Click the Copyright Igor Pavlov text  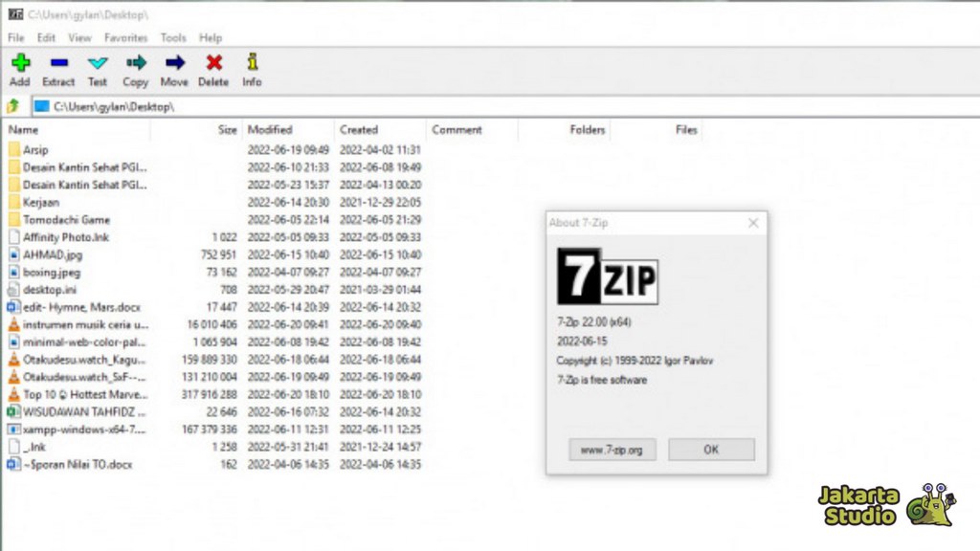coord(635,361)
